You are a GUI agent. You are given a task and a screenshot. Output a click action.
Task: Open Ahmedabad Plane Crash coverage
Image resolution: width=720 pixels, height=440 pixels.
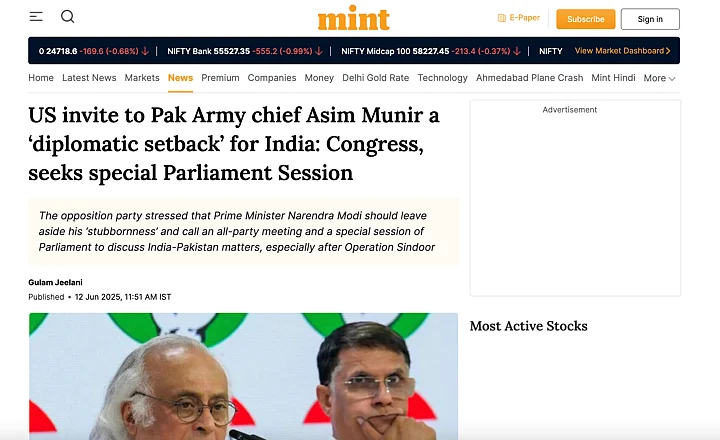click(529, 78)
